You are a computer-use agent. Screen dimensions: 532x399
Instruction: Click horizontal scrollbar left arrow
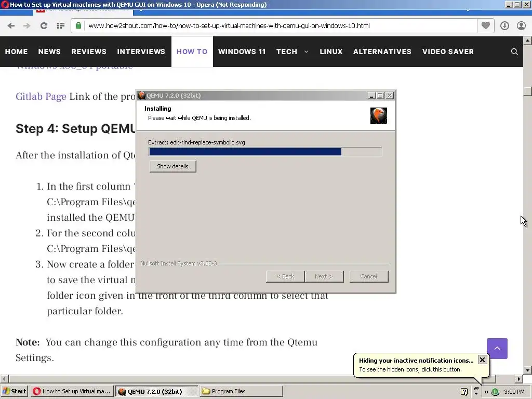[x=4, y=379]
